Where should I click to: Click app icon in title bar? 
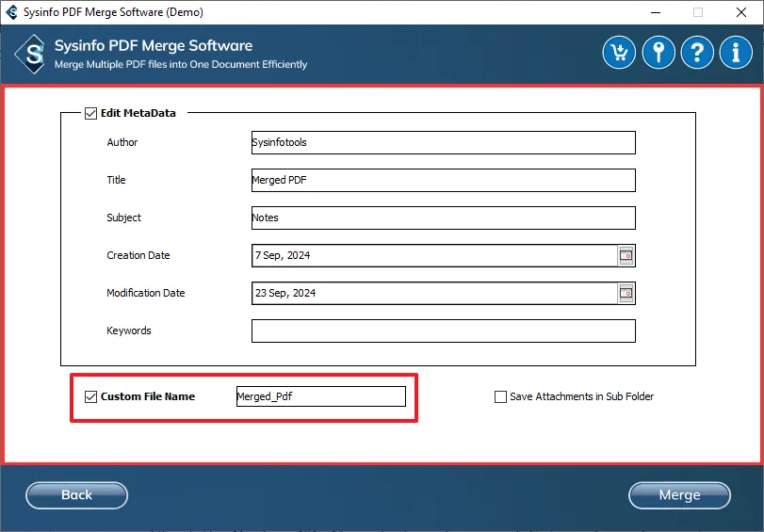(x=11, y=12)
